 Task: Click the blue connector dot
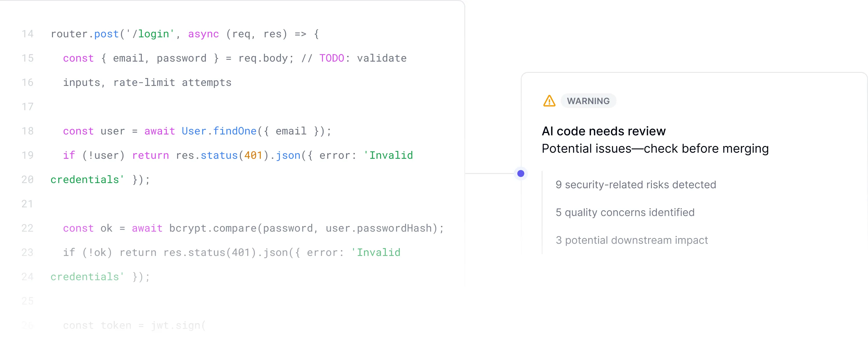point(521,173)
